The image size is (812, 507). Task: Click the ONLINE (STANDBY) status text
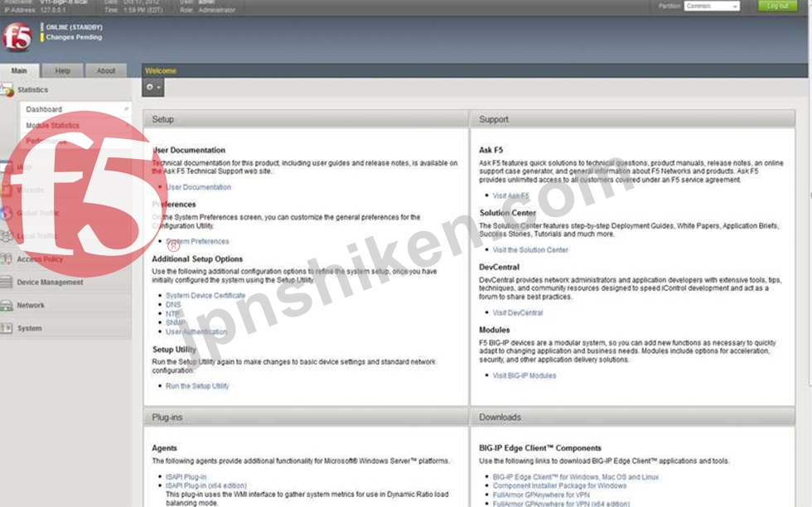[74, 27]
